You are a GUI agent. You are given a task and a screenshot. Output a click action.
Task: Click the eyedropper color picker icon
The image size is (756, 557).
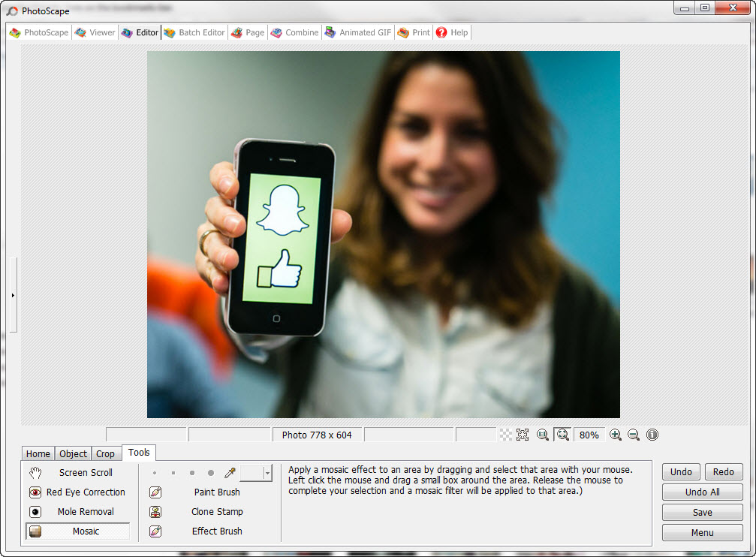230,473
